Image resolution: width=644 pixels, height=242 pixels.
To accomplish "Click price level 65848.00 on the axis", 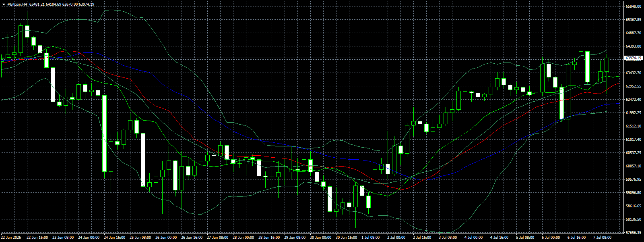I will [x=634, y=6].
